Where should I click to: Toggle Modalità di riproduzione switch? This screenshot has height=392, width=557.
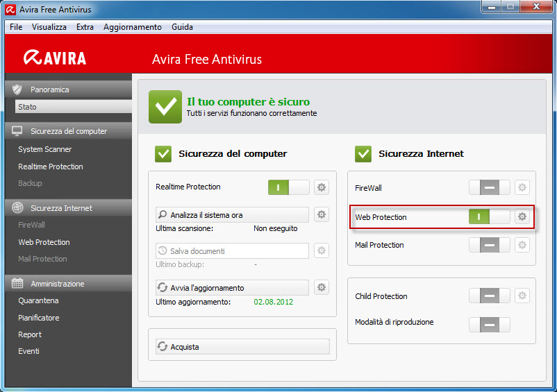(x=490, y=325)
